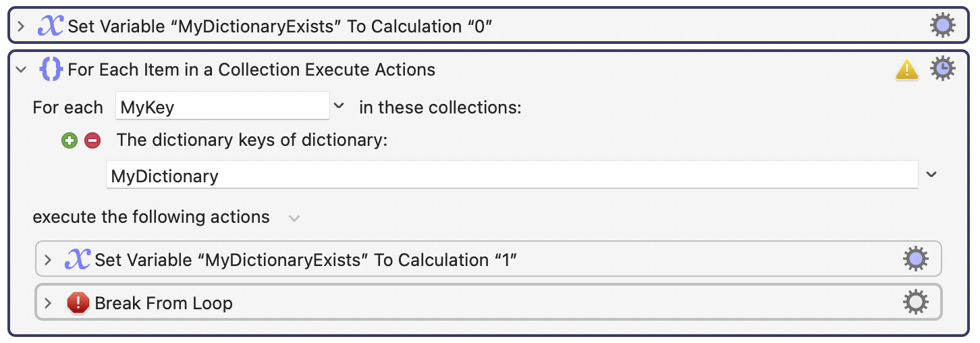Click the variable icon of the "1" calculation action
The image size is (980, 343).
coord(78,260)
